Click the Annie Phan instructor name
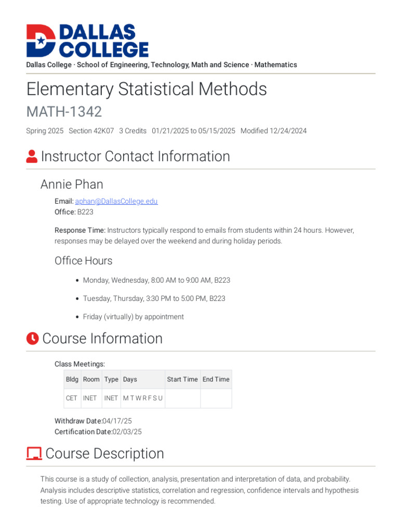Viewport: 399px width, 532px height. [x=72, y=184]
